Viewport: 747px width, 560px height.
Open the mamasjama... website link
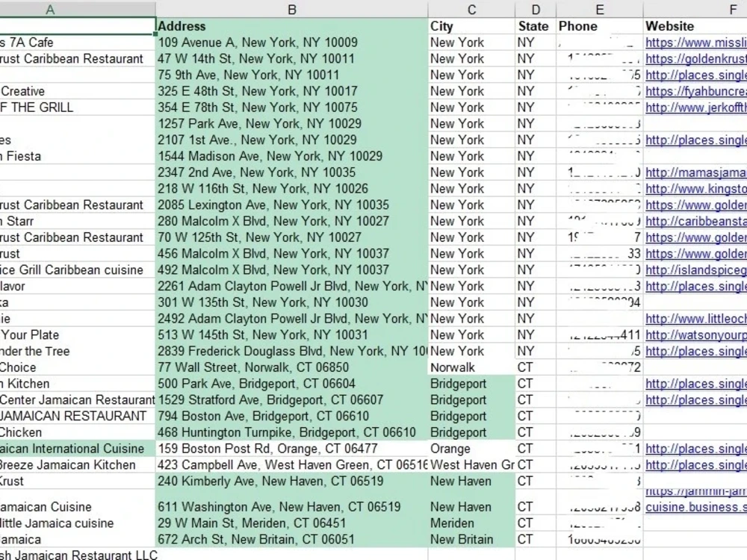click(x=696, y=172)
